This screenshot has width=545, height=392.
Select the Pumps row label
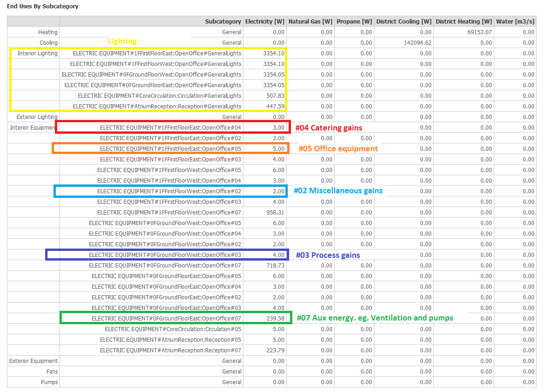coord(49,382)
